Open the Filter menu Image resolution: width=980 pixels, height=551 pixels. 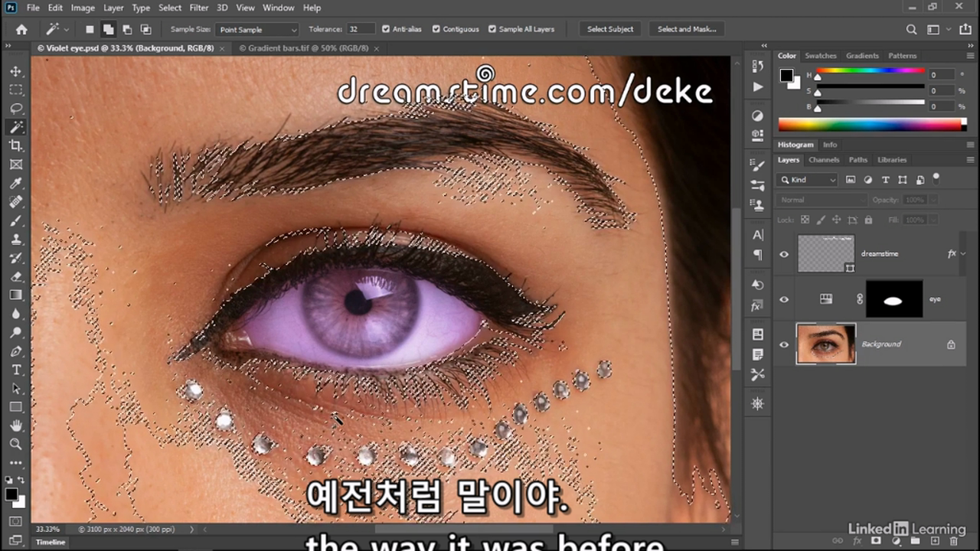point(199,8)
